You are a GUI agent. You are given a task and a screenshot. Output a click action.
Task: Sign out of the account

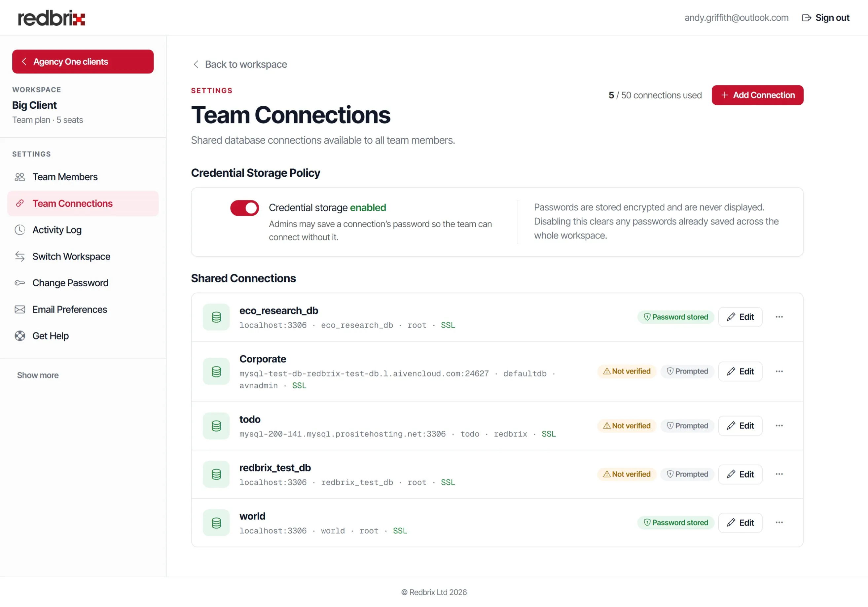pos(825,18)
